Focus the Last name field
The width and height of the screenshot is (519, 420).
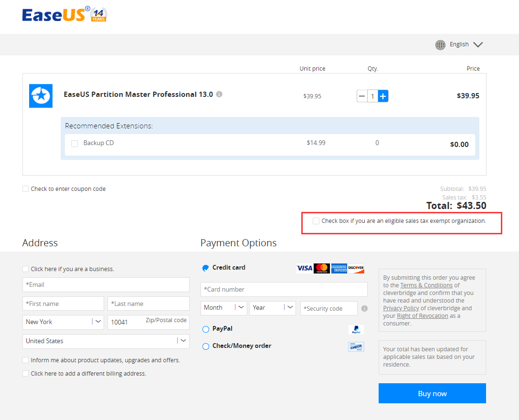click(x=148, y=304)
